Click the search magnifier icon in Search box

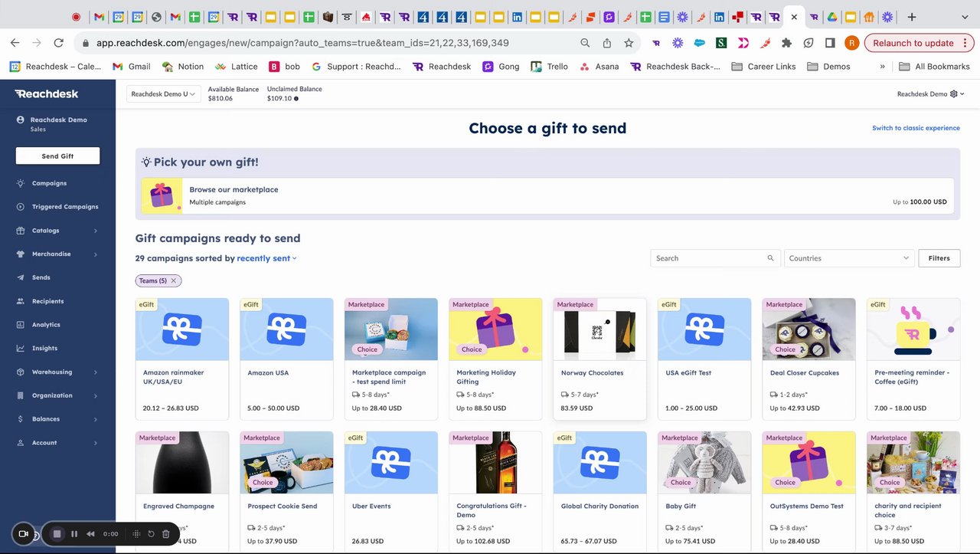coord(770,258)
